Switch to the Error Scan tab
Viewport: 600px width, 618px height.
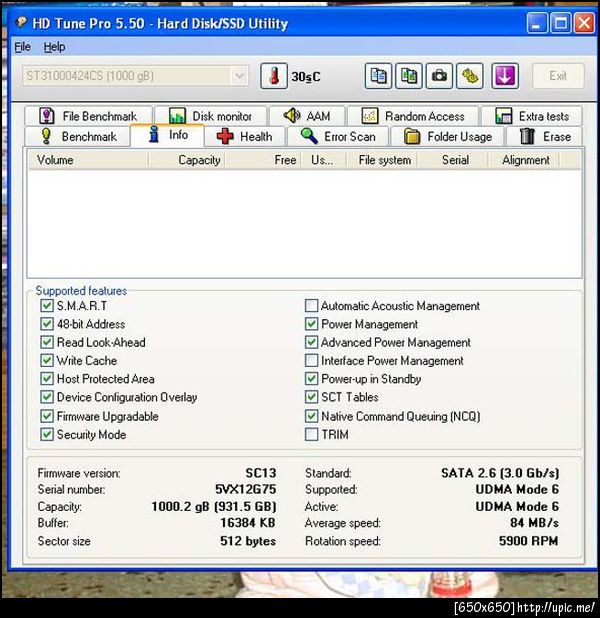pyautogui.click(x=338, y=136)
